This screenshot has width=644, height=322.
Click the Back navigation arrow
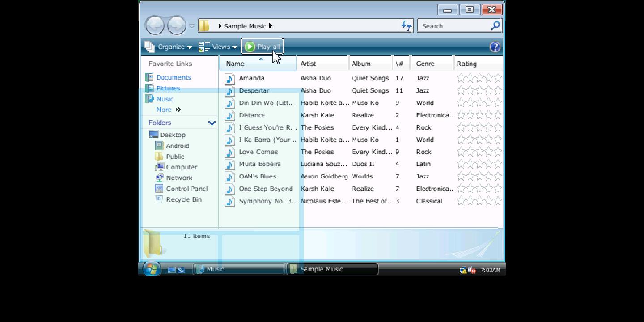155,25
